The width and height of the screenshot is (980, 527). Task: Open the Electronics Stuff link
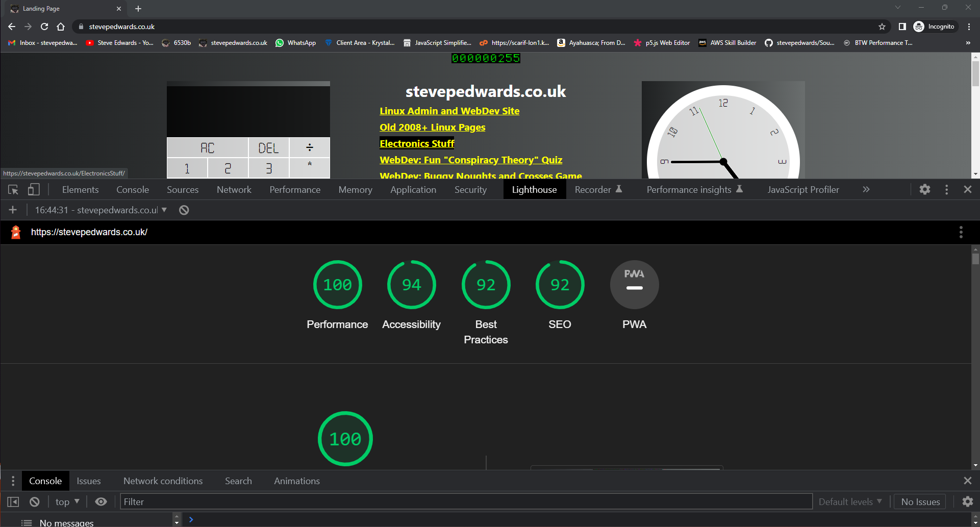(417, 144)
